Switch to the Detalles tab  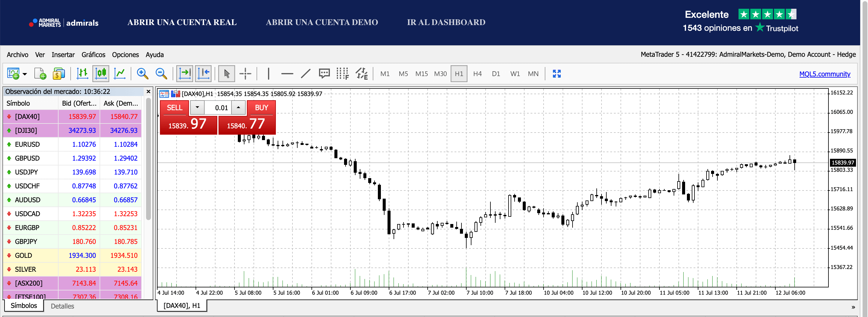click(x=62, y=306)
